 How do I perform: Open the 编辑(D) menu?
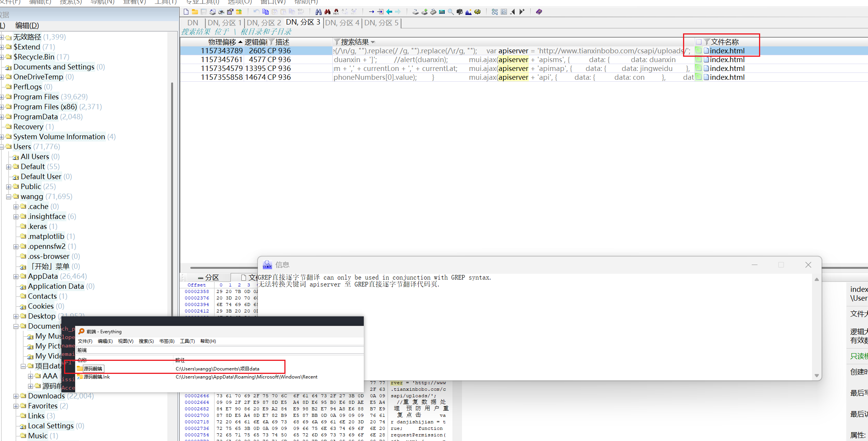pos(27,26)
